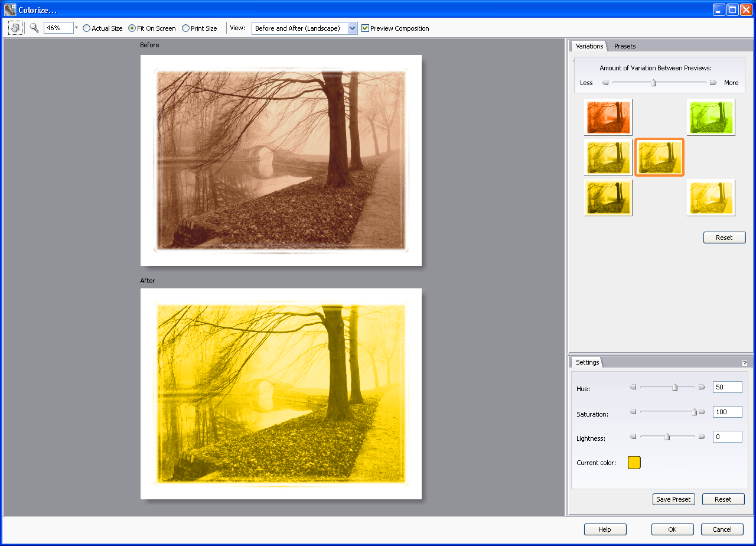Enable the Actual Size radio button
Viewport: 756px width, 546px height.
[85, 28]
